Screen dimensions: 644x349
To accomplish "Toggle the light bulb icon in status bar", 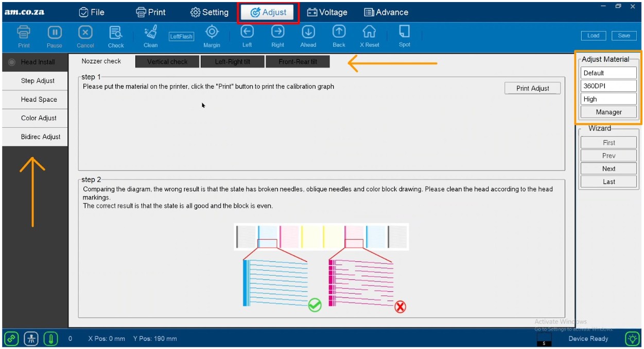I will (x=632, y=339).
